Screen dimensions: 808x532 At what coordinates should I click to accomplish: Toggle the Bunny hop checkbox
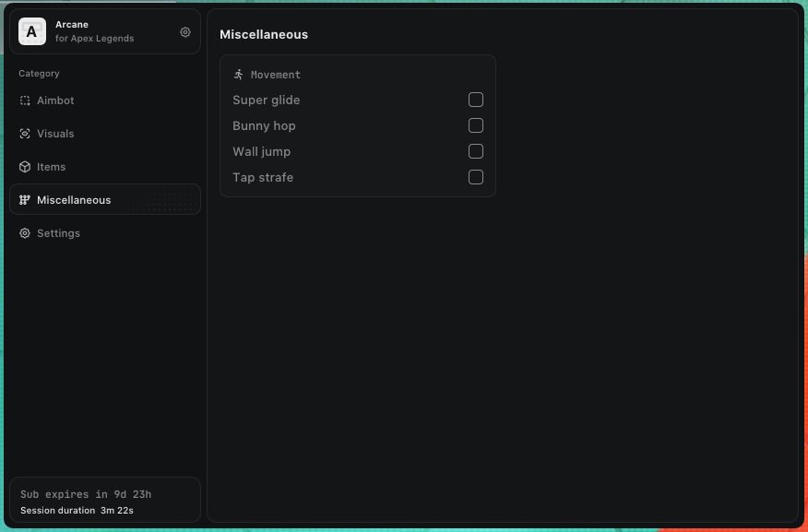point(476,125)
